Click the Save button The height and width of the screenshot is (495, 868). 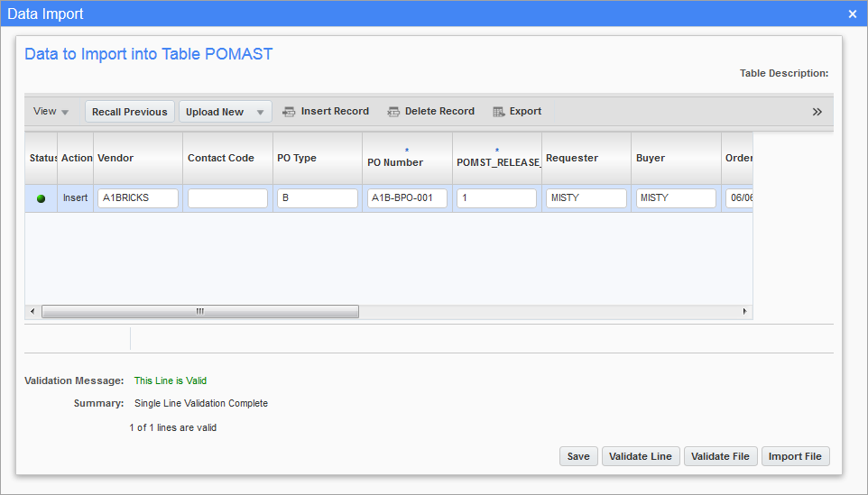click(x=578, y=456)
